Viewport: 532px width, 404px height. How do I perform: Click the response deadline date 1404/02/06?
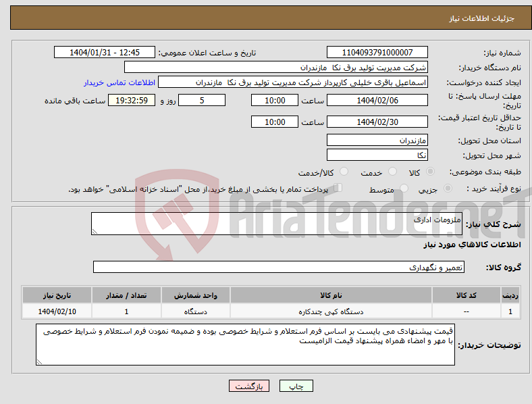click(377, 100)
